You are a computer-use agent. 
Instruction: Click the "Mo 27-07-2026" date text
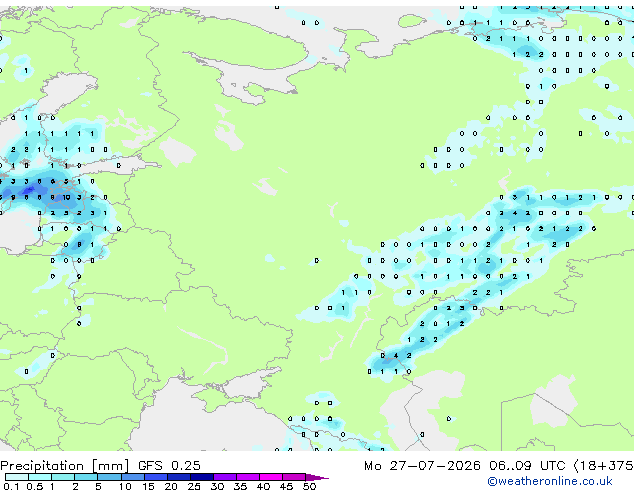[x=422, y=466]
